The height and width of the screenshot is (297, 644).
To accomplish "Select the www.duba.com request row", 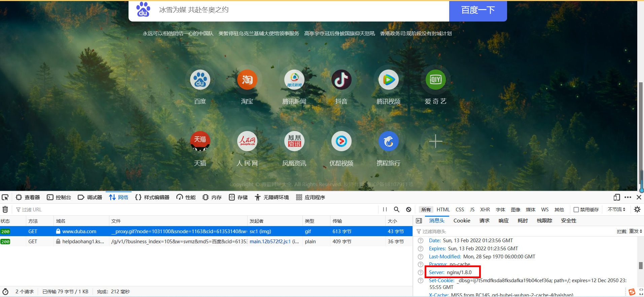I will (206, 231).
